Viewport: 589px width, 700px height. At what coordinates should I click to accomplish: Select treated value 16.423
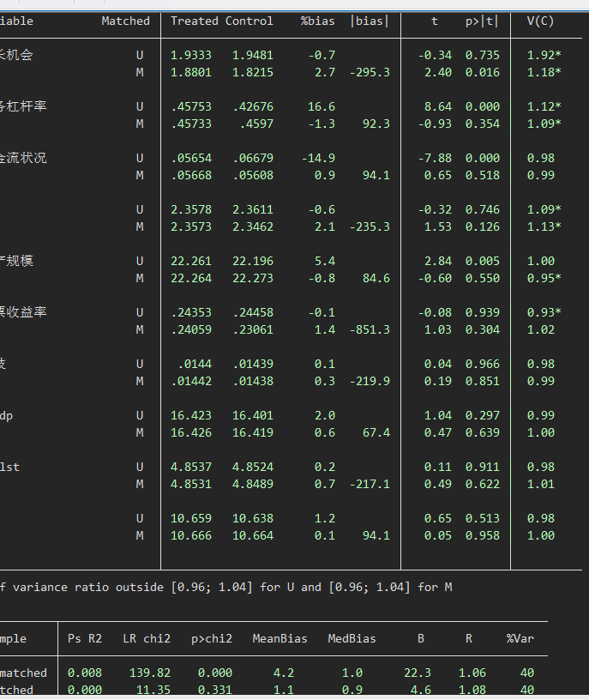tap(191, 415)
